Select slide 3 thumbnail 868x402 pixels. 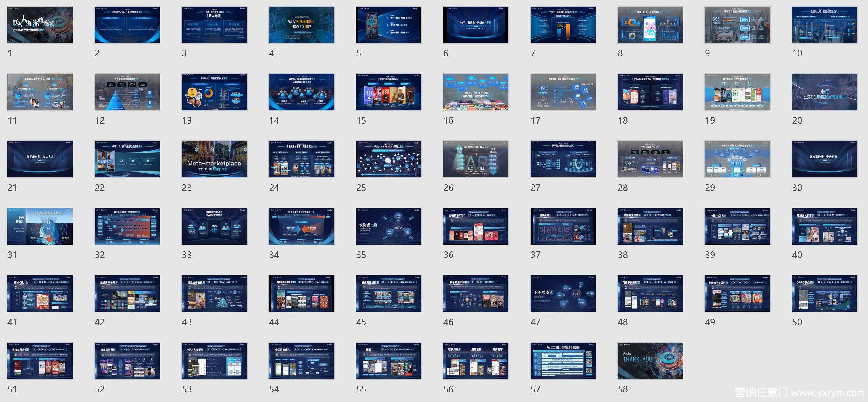pos(214,24)
